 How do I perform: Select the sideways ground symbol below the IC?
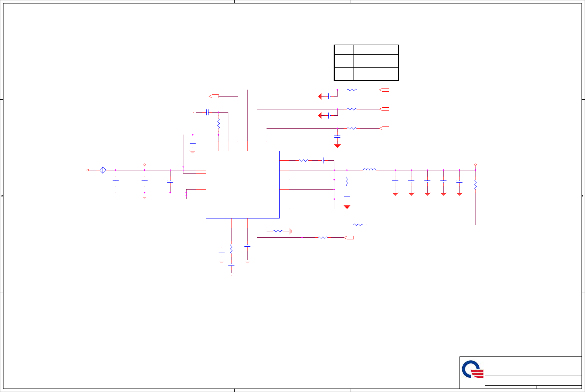tap(290, 231)
